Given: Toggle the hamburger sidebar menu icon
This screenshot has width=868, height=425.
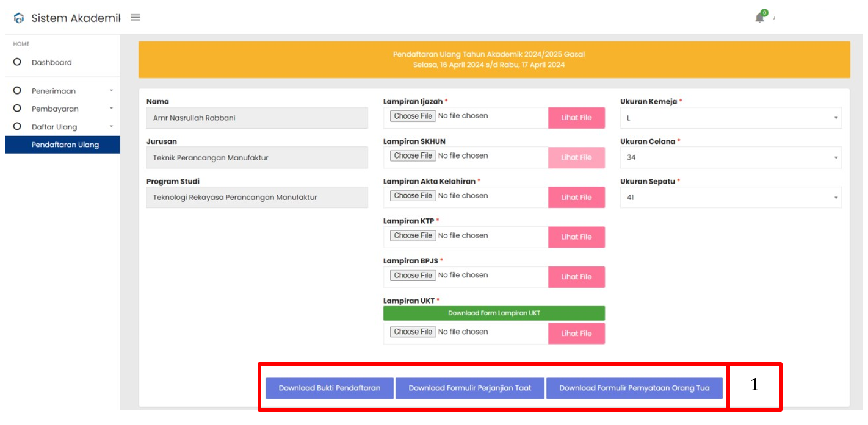Looking at the screenshot, I should (136, 18).
